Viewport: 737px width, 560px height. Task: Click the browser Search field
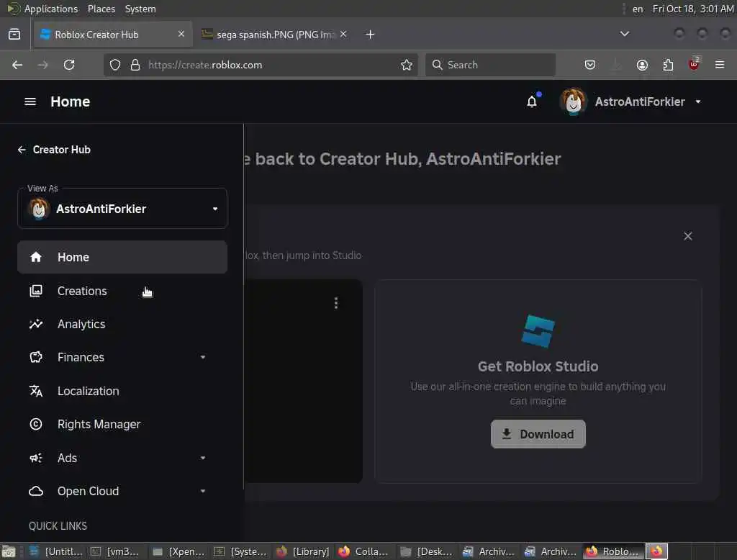(x=490, y=65)
